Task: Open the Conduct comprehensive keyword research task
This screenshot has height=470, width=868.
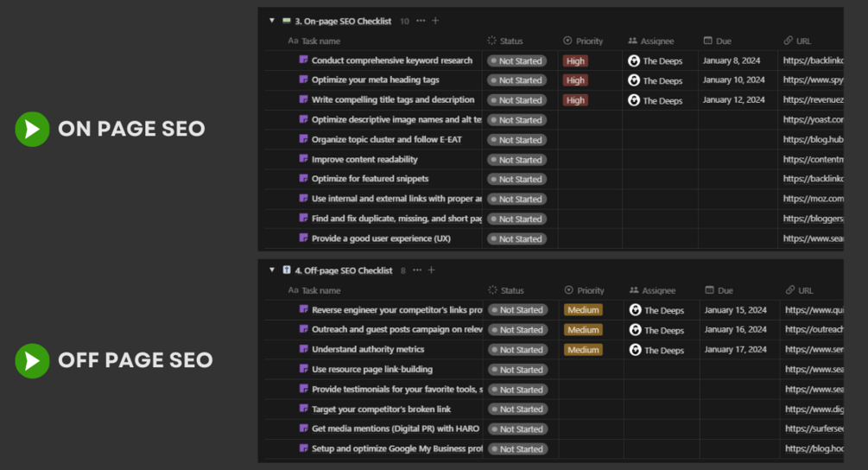Action: pos(391,60)
